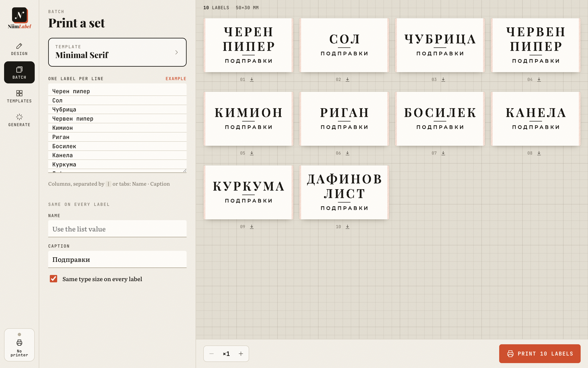This screenshot has width=588, height=368.
Task: Click the Сол label preview
Action: coord(344,45)
